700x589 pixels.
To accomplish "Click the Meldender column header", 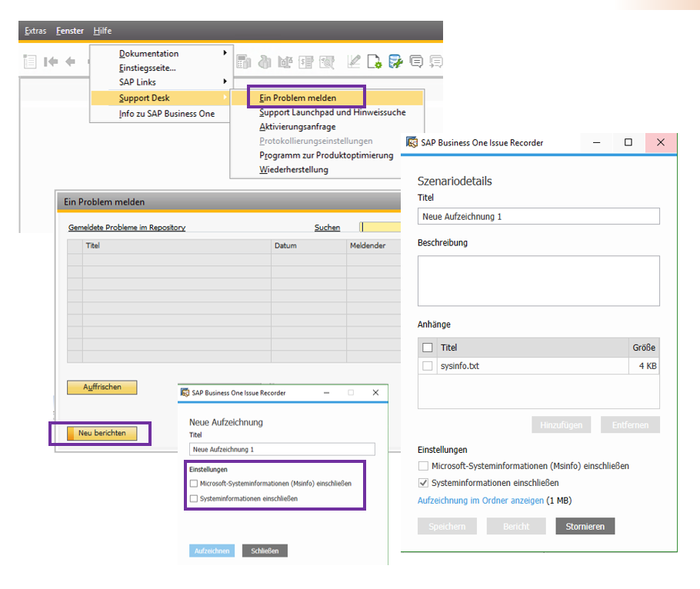I will tap(374, 246).
